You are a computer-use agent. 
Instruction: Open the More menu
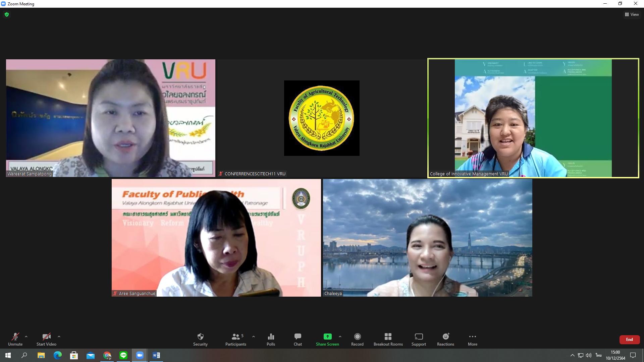(473, 339)
